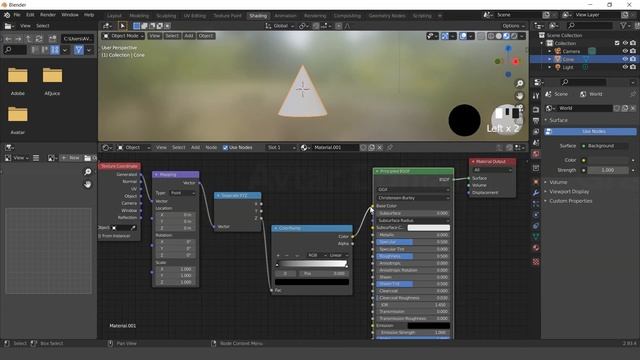Go to parent directory icon
Image resolution: width=640 pixels, height=360 pixels.
pyautogui.click(x=29, y=39)
